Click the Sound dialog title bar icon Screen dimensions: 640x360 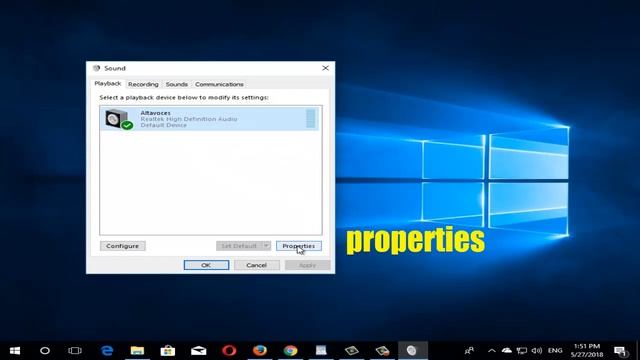[96, 68]
